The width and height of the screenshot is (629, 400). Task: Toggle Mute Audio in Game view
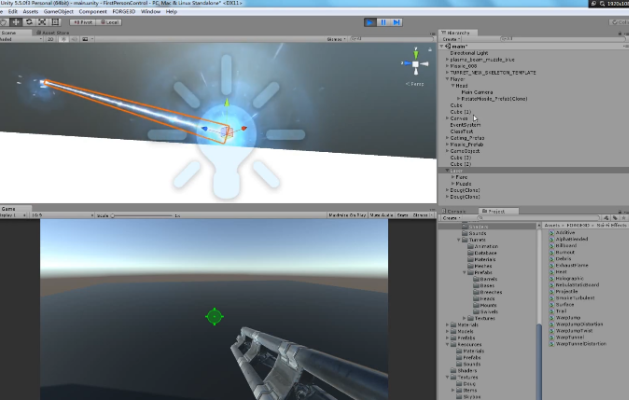point(381,215)
